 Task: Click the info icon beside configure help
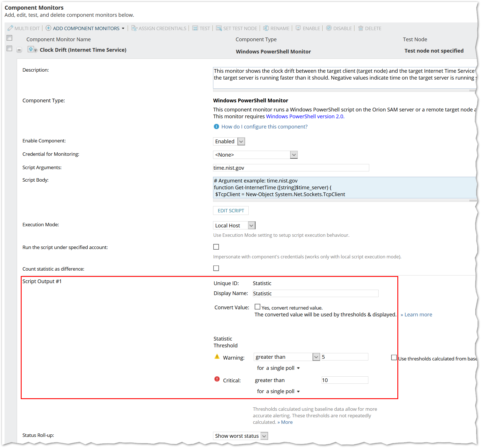[x=216, y=126]
